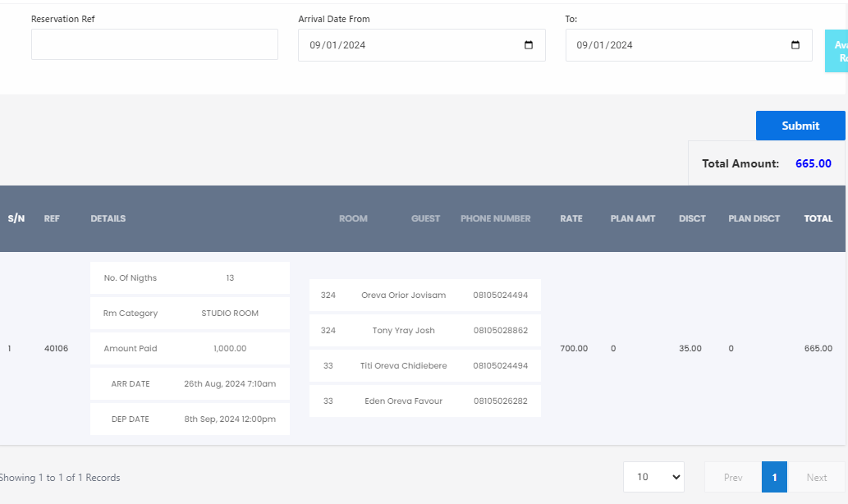Screen dimensions: 848x504
Task: Click the PHONE NUMBER column header
Action: (x=495, y=218)
